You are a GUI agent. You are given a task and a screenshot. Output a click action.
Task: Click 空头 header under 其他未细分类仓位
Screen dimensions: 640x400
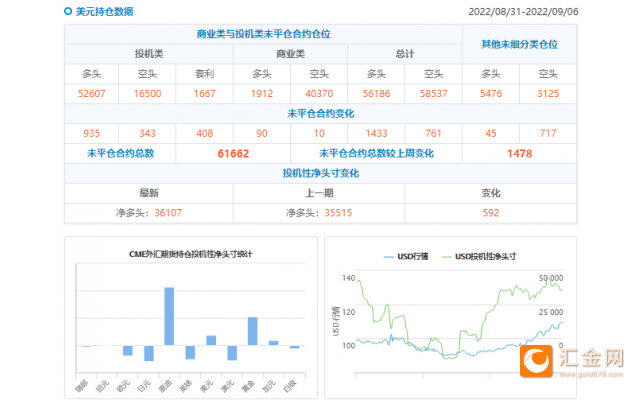coord(548,74)
